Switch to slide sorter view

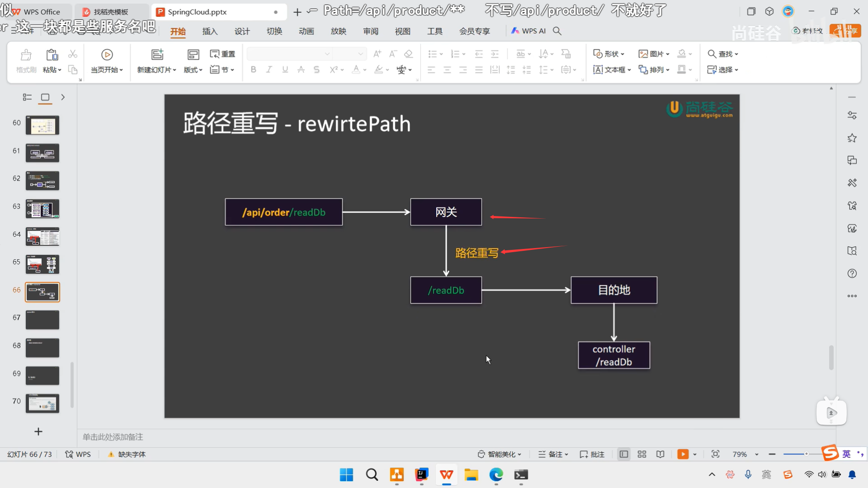point(642,454)
